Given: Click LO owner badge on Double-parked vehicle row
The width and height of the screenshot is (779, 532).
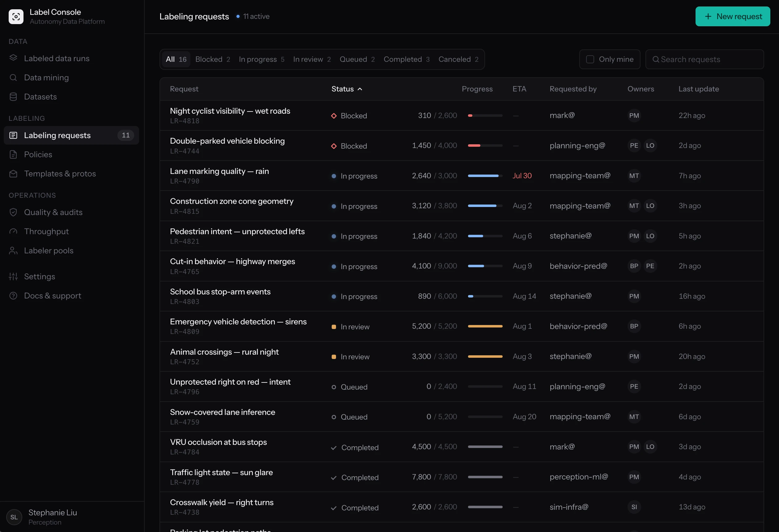Looking at the screenshot, I should [x=650, y=146].
